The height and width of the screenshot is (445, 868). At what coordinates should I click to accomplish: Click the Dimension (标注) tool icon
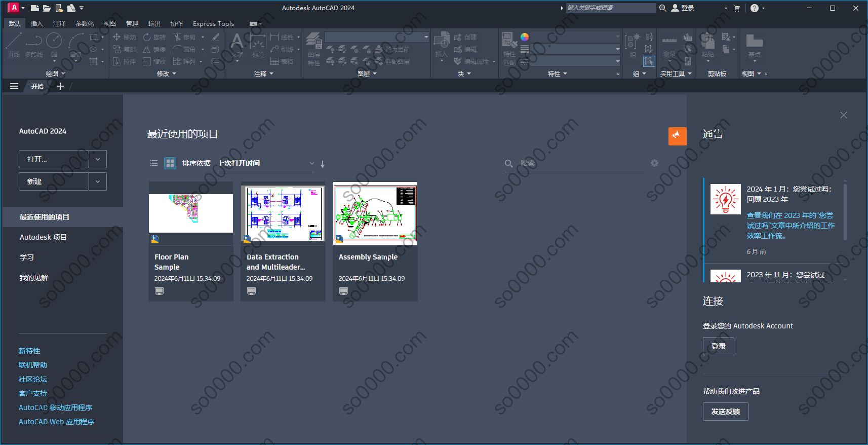point(258,41)
